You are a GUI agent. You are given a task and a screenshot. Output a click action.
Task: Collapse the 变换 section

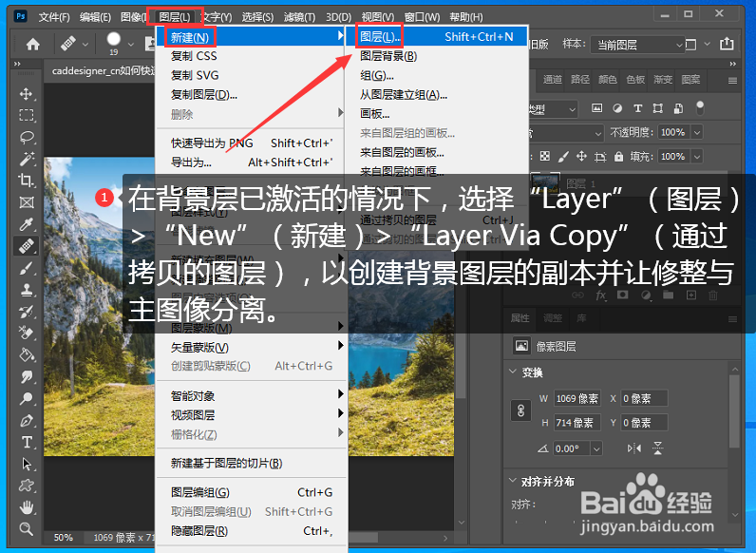[x=513, y=372]
